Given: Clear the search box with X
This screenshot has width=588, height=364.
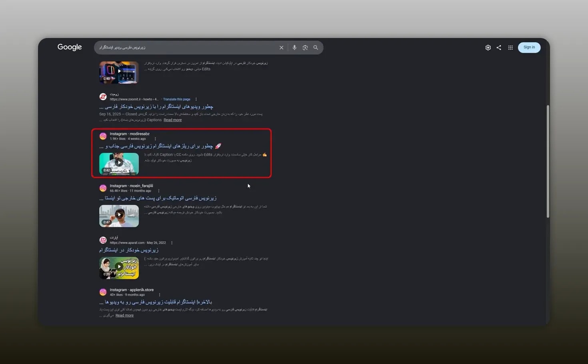Looking at the screenshot, I should click(281, 48).
